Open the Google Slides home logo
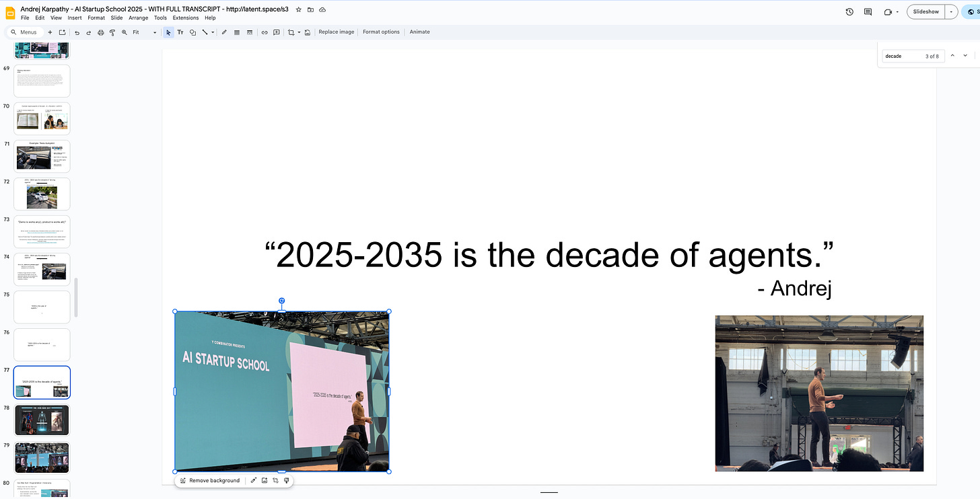The height and width of the screenshot is (499, 980). tap(11, 13)
